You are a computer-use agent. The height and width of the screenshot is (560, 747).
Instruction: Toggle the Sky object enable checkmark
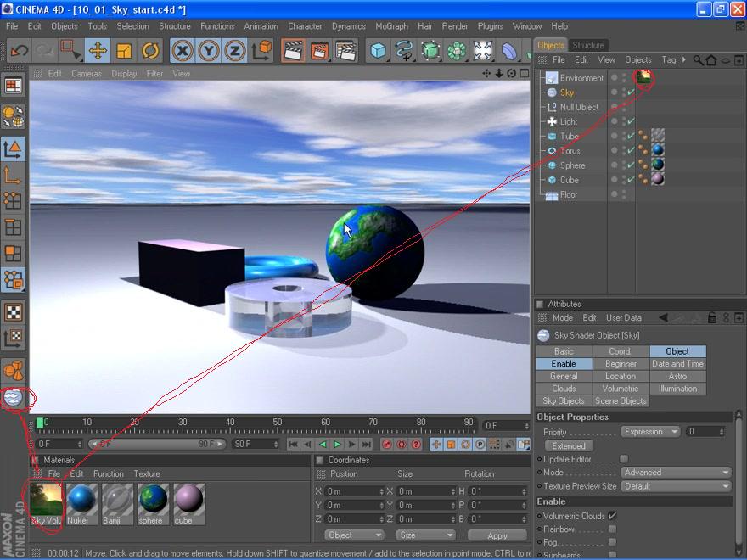pyautogui.click(x=631, y=92)
